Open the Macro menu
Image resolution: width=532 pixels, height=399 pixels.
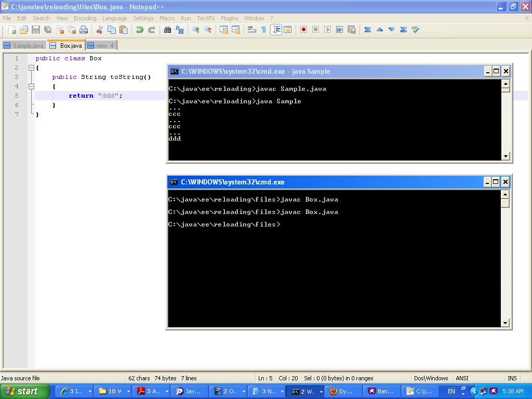pyautogui.click(x=167, y=18)
